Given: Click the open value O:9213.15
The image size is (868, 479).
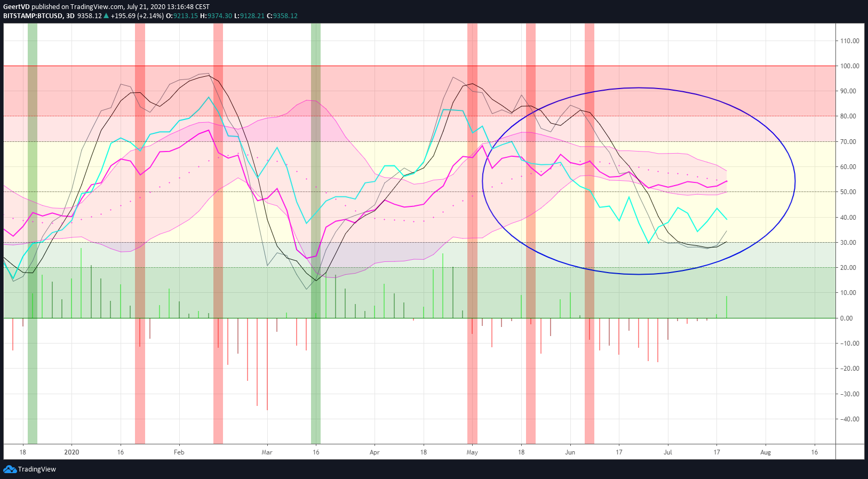Looking at the screenshot, I should tap(182, 15).
